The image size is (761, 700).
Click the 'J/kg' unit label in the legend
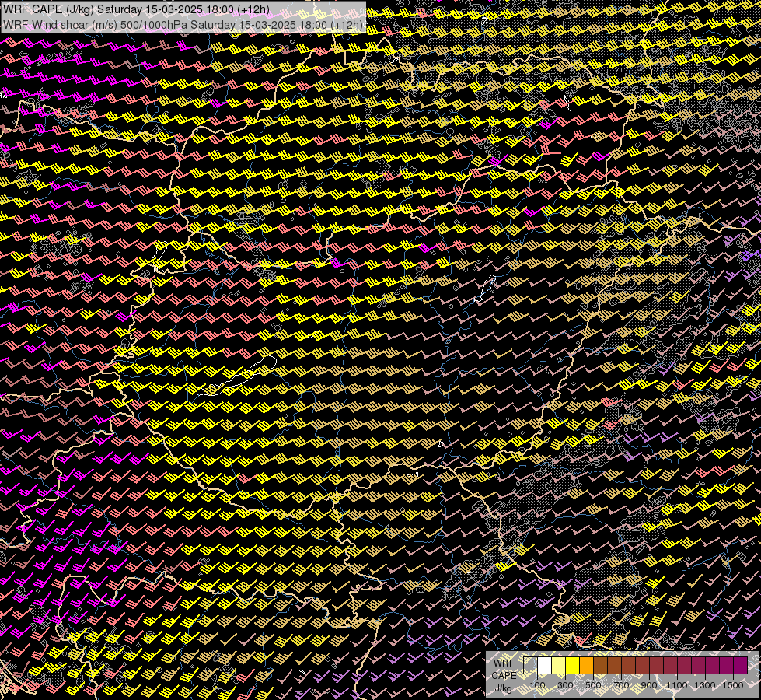coord(503,688)
